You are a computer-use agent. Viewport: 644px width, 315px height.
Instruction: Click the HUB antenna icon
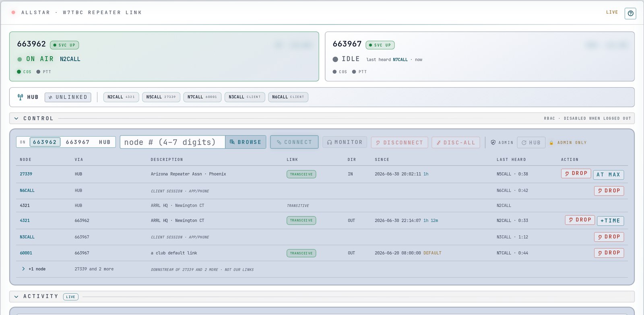(x=20, y=97)
